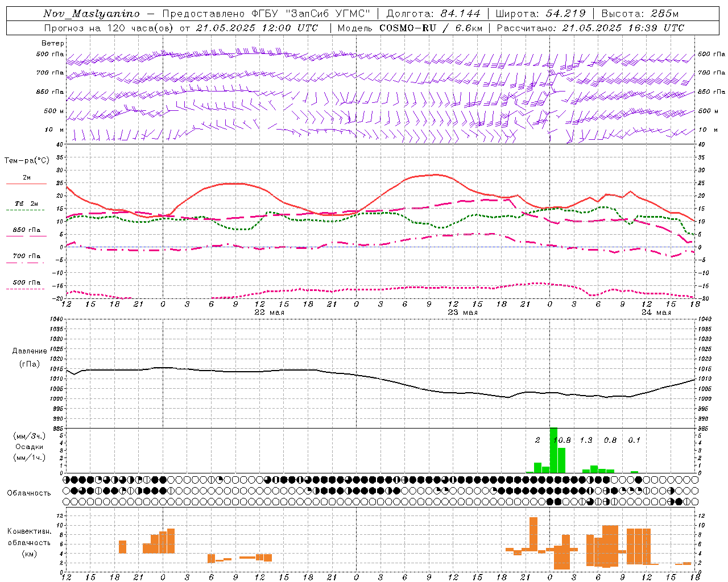Click the dotted 500 гПа temperature legend line
728x582 pixels.
25,289
